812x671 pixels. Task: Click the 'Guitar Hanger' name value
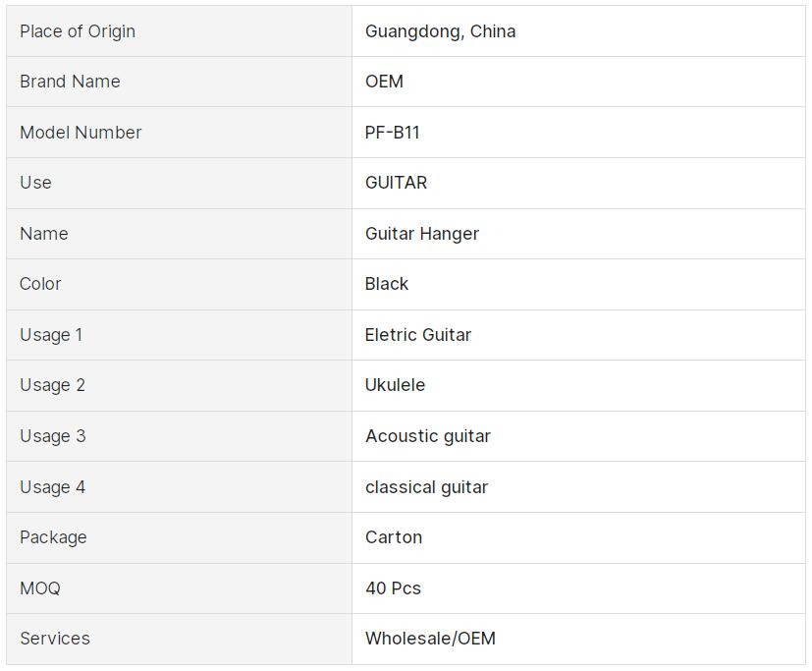pyautogui.click(x=422, y=234)
